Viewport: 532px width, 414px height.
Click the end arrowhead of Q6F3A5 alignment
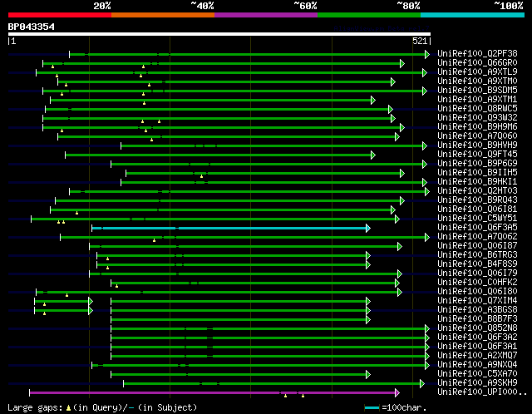(368, 228)
